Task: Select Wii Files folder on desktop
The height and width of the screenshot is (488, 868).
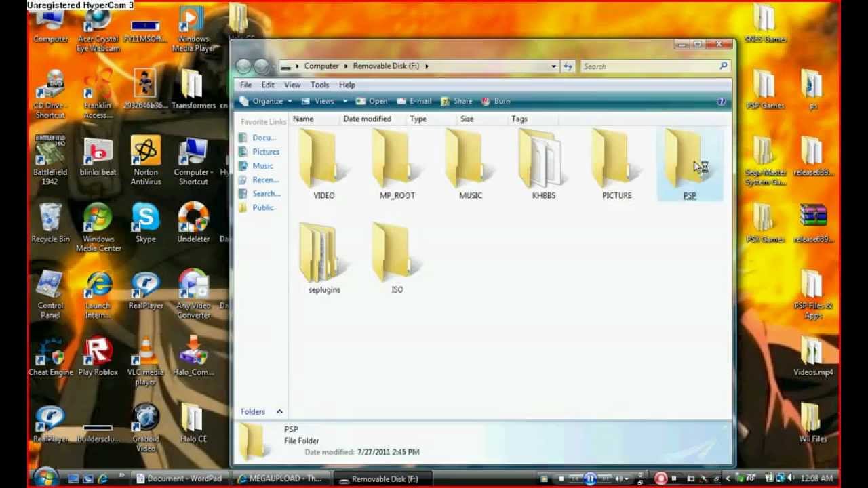Action: tap(812, 423)
